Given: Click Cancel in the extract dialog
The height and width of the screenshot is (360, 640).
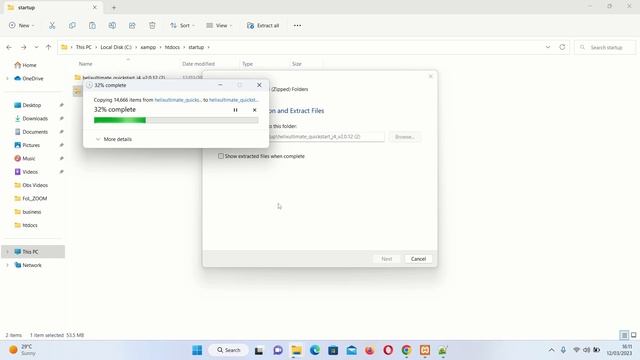Looking at the screenshot, I should (x=418, y=259).
